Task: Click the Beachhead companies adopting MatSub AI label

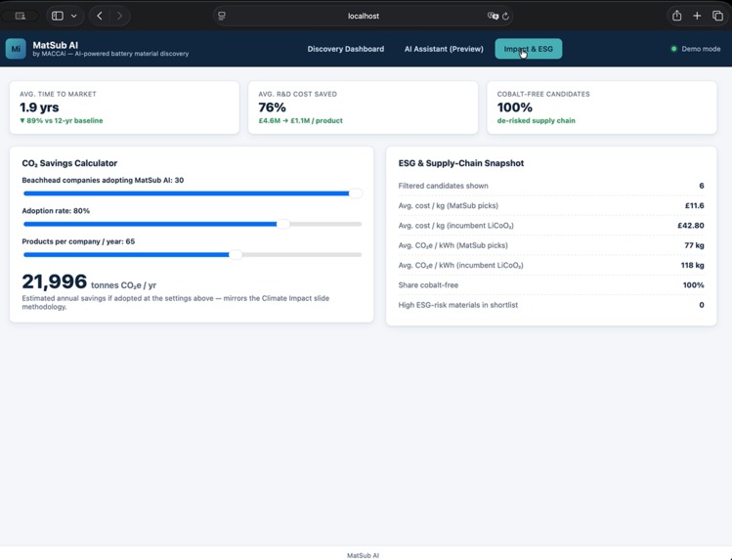Action: point(103,180)
